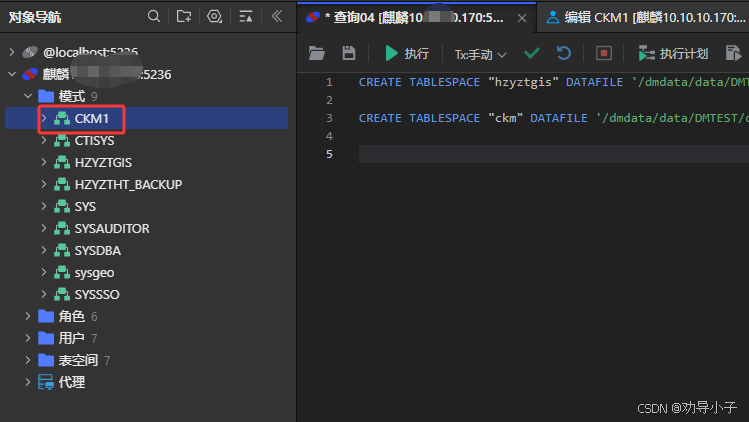Click the localhost connection icon
This screenshot has width=749, height=422.
pyautogui.click(x=30, y=52)
